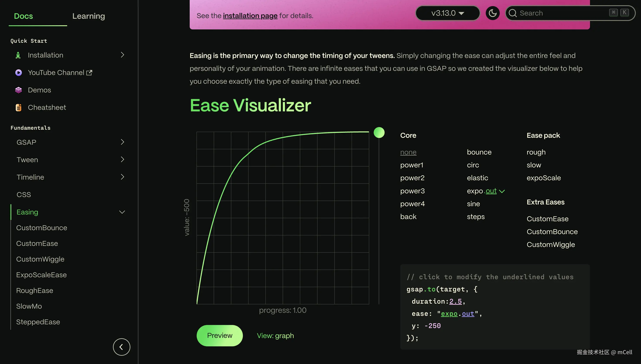Click the duration 2.5 value in code
Viewport: 641px width, 364px height.
[455, 301]
